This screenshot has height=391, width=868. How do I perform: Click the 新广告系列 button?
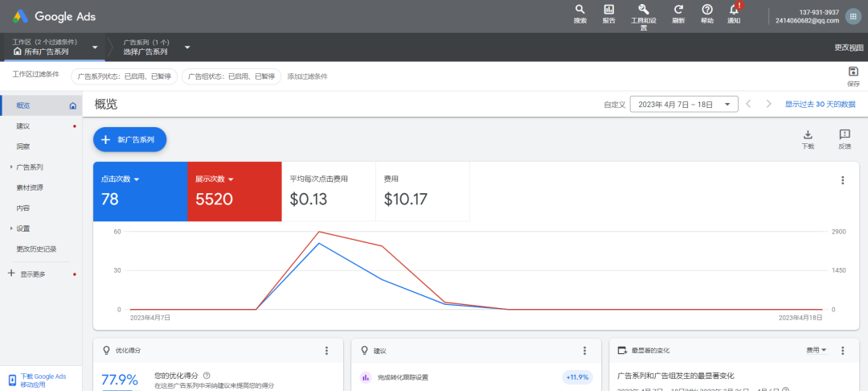click(x=129, y=140)
